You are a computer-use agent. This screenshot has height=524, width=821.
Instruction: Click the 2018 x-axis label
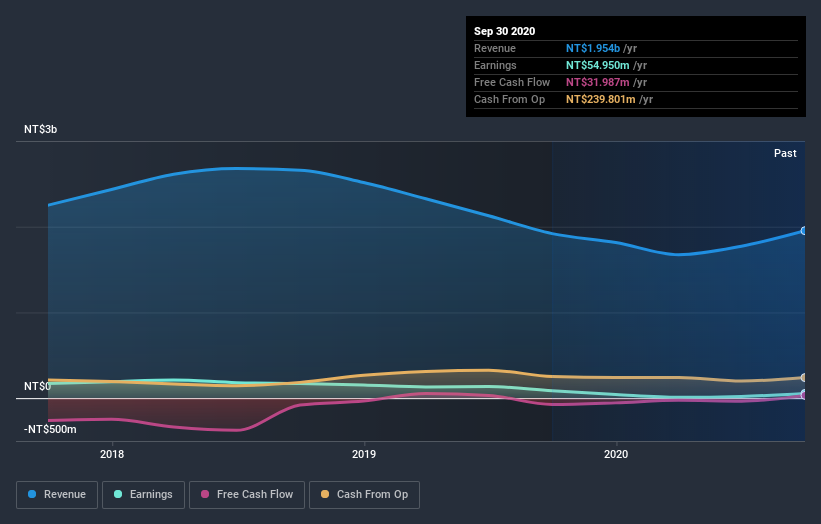(112, 454)
